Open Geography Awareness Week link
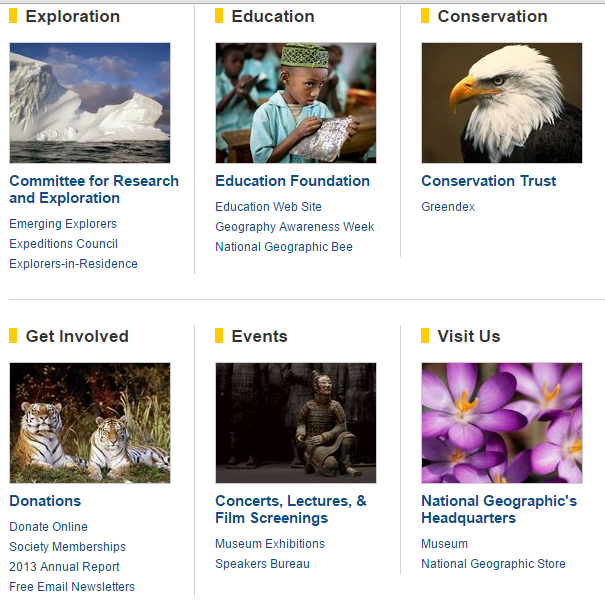The image size is (605, 600). click(294, 227)
